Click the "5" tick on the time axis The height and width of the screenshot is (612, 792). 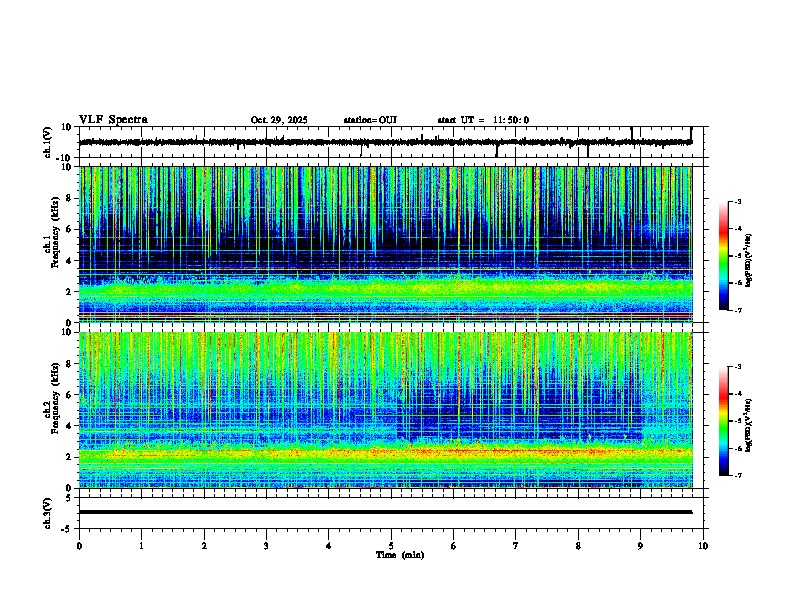(391, 546)
